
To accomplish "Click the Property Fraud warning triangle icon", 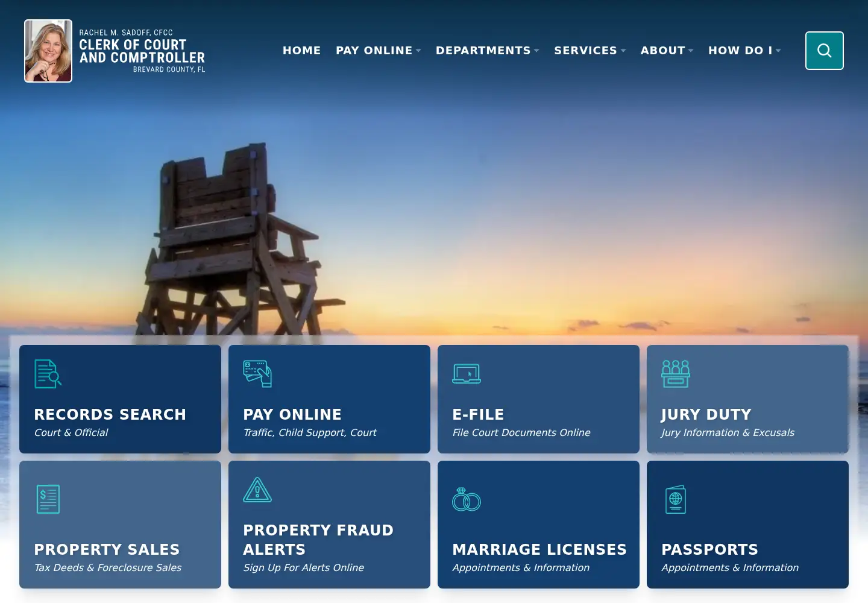I will [x=257, y=490].
